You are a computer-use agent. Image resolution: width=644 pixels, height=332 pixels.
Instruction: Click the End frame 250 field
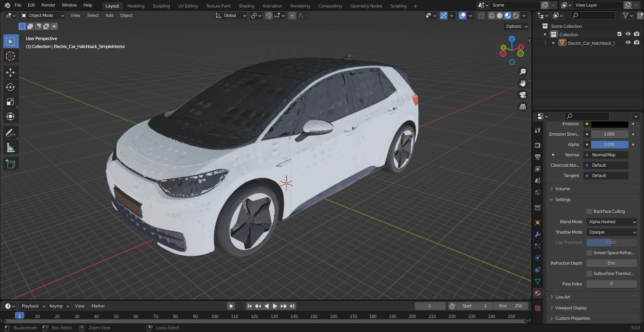tap(511, 306)
